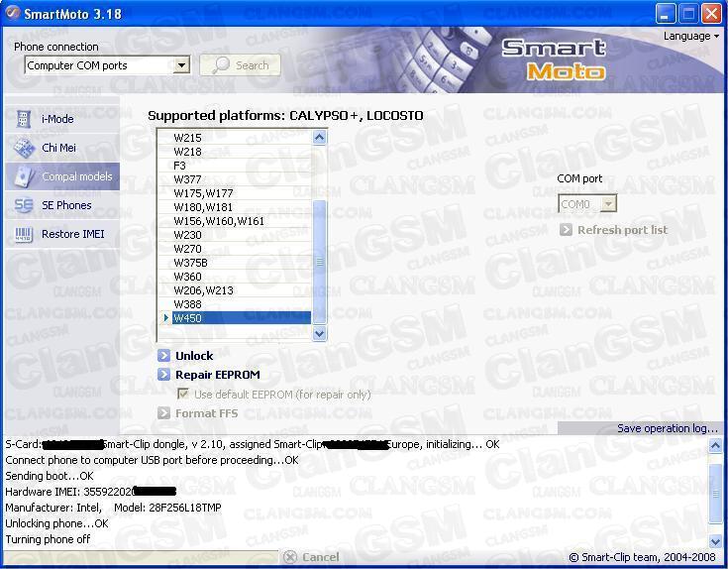Click the Repair EEPROM arrow icon
The height and width of the screenshot is (569, 728).
click(163, 375)
